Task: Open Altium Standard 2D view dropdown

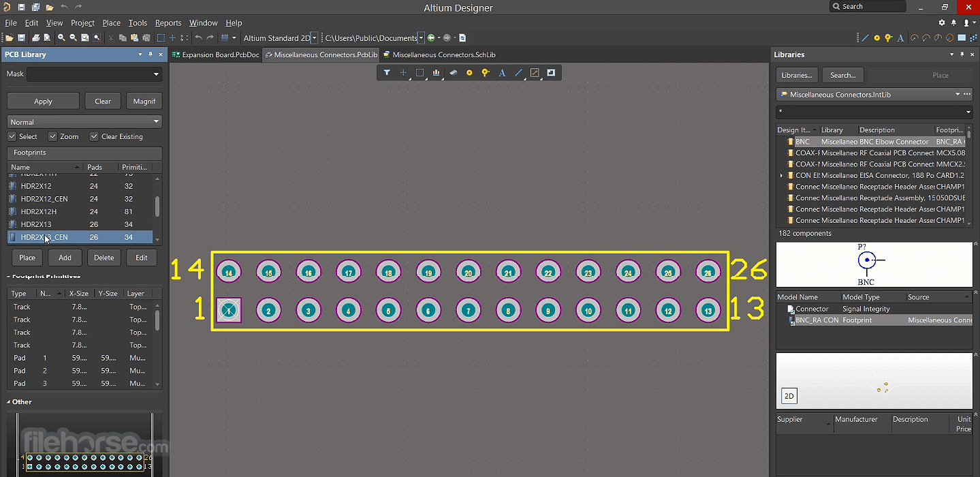Action: (314, 38)
